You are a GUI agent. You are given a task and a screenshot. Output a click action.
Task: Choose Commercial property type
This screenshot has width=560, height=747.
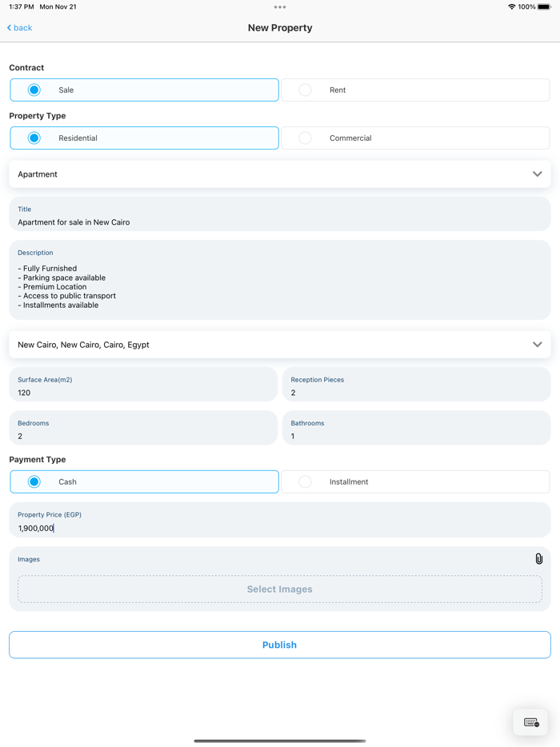tap(414, 138)
